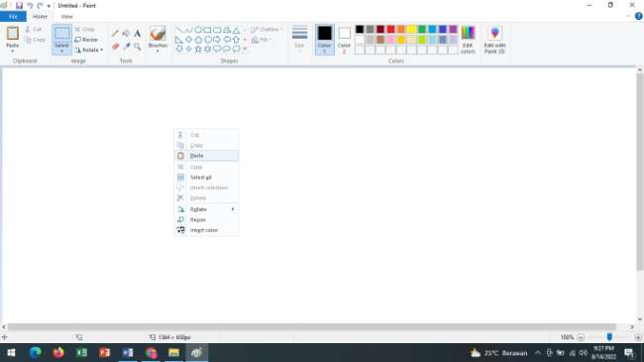Click the Save icon in title bar

(x=19, y=5)
